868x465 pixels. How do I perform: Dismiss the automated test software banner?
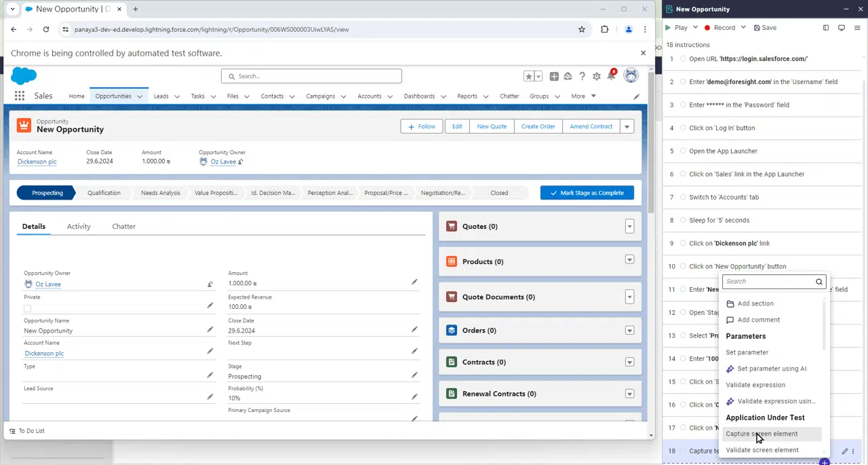(643, 53)
